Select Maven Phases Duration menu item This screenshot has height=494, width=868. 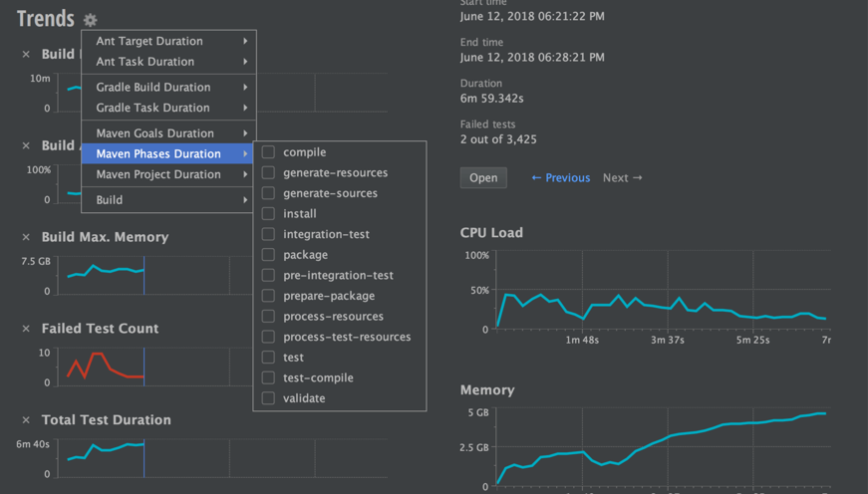(159, 153)
